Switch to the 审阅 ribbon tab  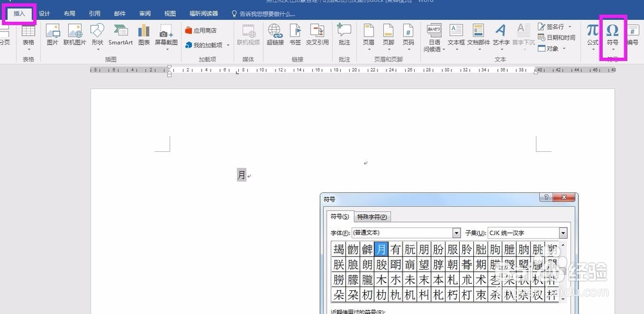click(144, 14)
